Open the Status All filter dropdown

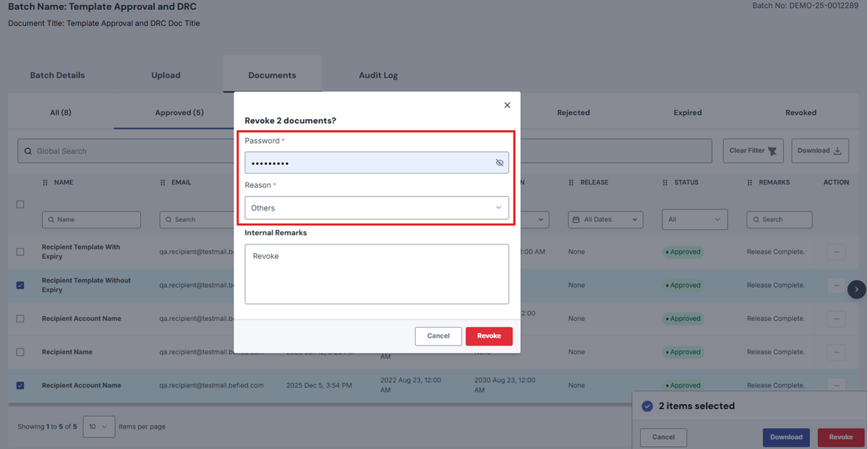(x=694, y=219)
